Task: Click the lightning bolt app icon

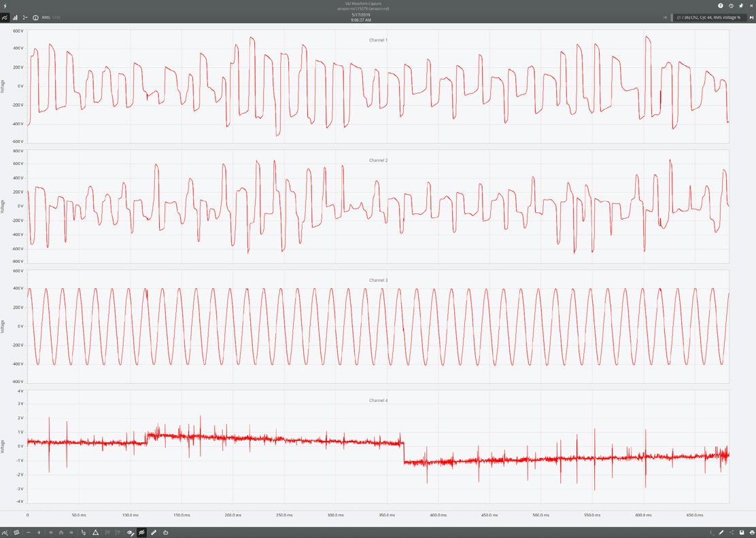Action: (x=4, y=6)
